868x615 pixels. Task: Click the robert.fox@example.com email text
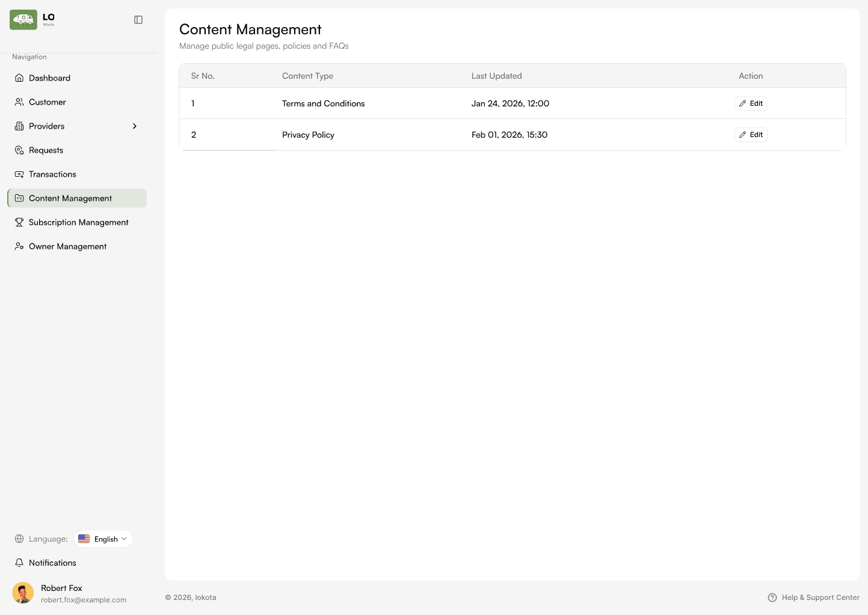(x=84, y=600)
